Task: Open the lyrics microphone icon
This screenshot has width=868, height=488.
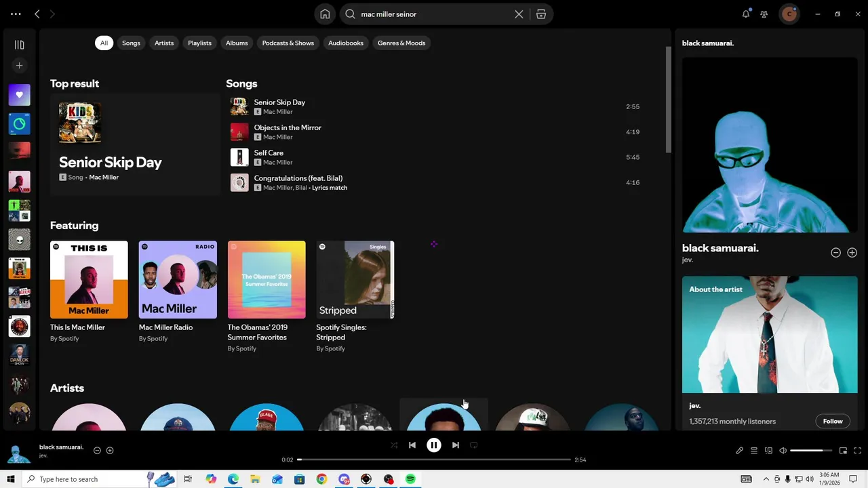Action: 739,451
